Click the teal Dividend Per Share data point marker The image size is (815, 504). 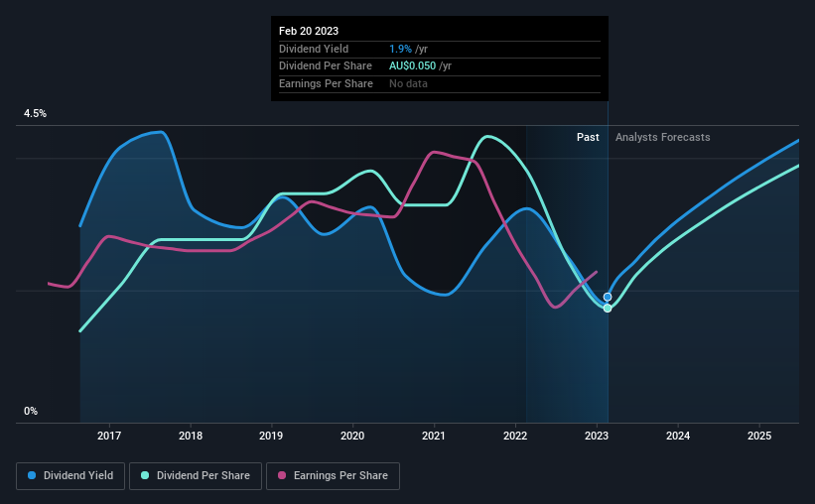[x=608, y=309]
